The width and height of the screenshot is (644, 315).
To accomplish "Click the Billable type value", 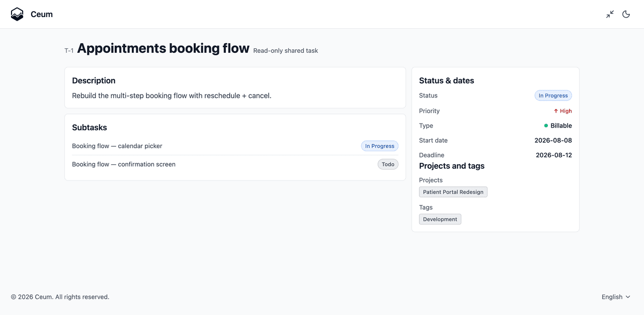I will [561, 126].
